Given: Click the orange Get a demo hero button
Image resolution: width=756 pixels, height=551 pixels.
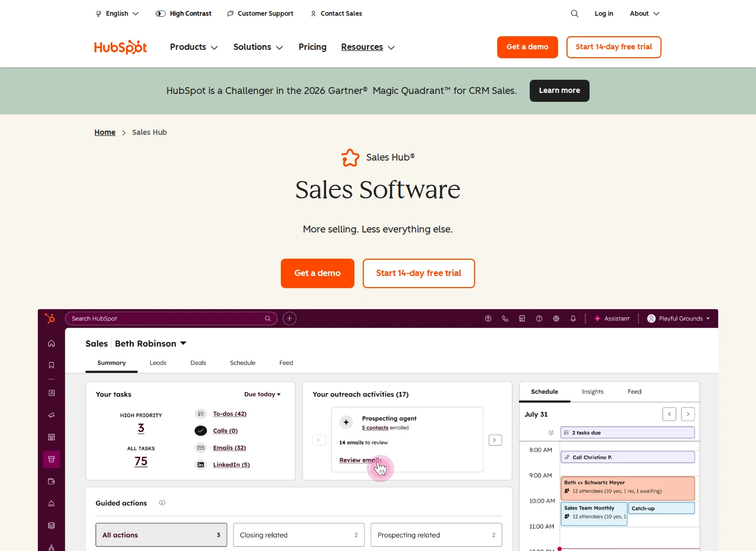Looking at the screenshot, I should click(318, 273).
